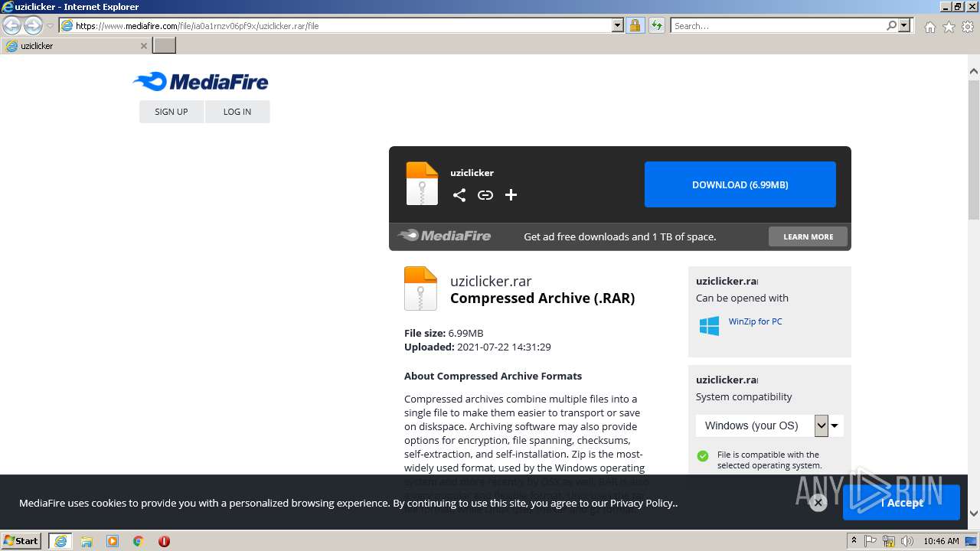Screen dimensions: 980x551
Task: Launch Chrome from the taskbar
Action: coord(139,541)
